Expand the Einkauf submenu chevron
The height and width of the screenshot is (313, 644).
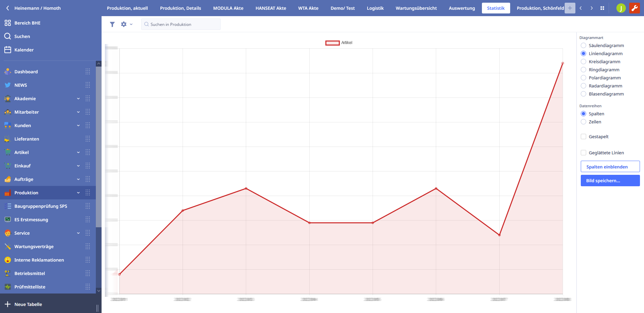tap(78, 166)
